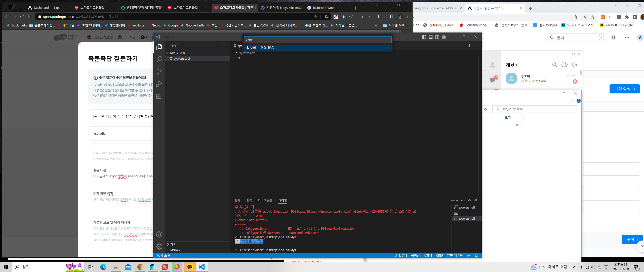Open the Extensions view in VS Code
644x272 pixels.
click(159, 96)
